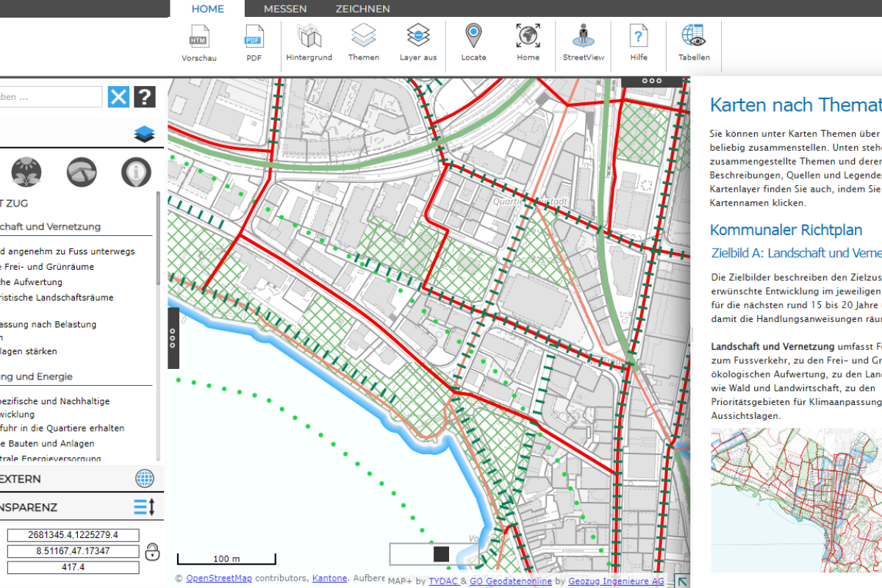Open the Themen layers tool
Screen dimensions: 882x588
(363, 37)
